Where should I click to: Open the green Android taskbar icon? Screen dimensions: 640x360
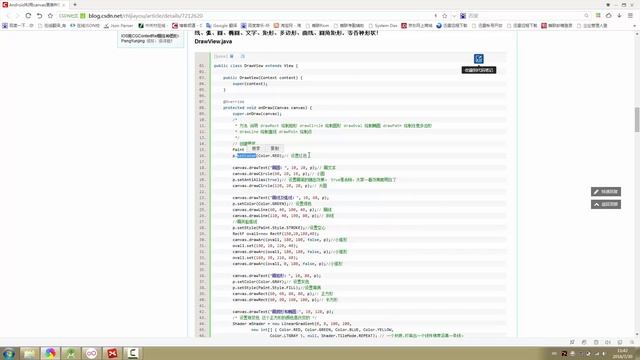71,353
